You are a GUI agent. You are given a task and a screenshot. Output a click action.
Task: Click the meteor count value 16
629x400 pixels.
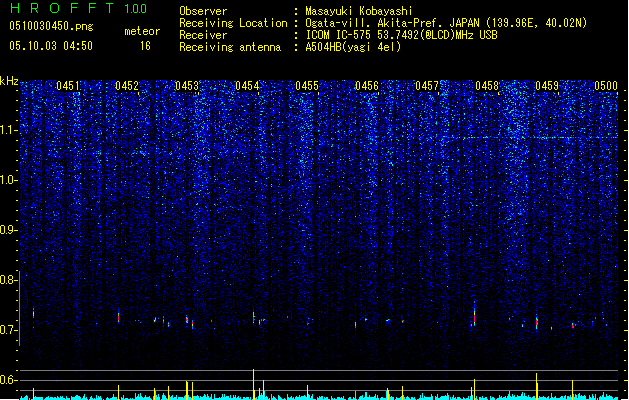pos(145,46)
